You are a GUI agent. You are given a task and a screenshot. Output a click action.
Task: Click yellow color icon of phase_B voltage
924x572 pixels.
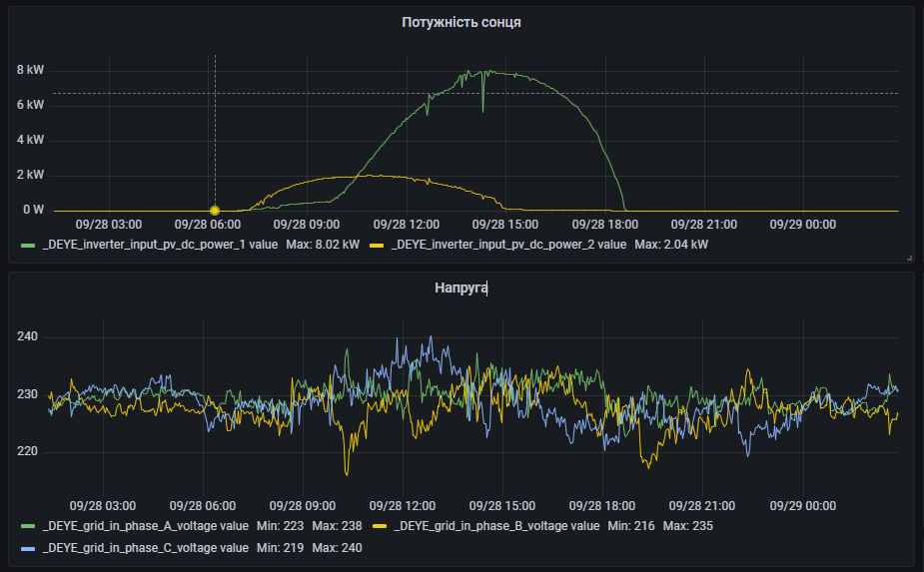point(380,525)
